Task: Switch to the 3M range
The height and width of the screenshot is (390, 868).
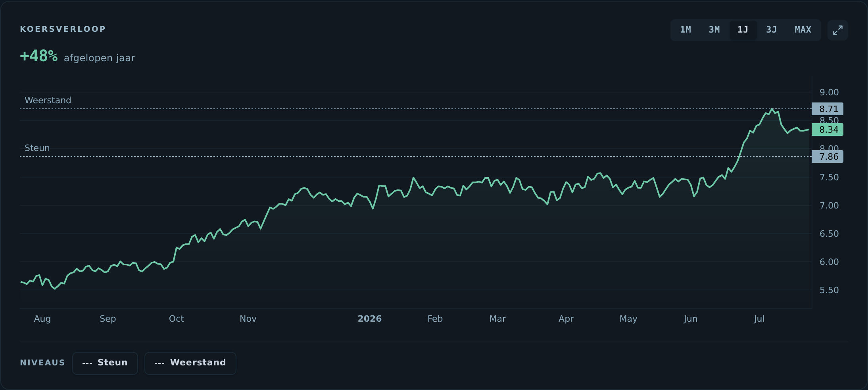Action: 714,30
